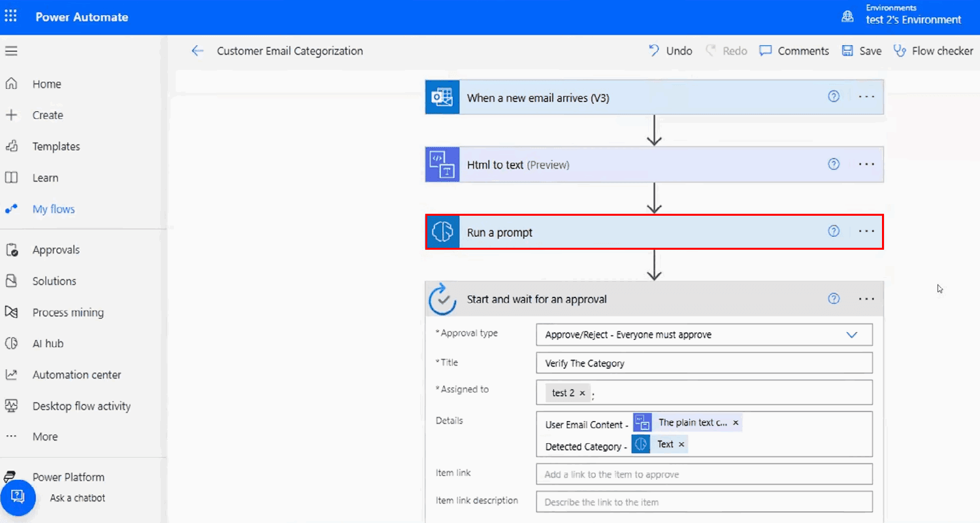
Task: Click the Approvals icon in sidebar
Action: [x=11, y=250]
